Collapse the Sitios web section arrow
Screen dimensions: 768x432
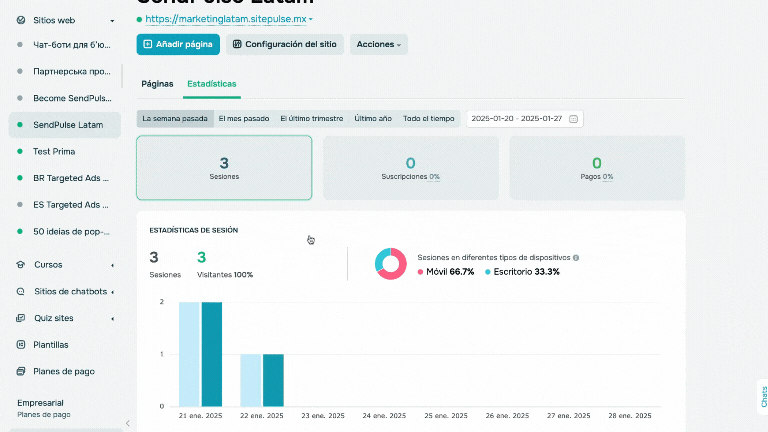tap(112, 20)
